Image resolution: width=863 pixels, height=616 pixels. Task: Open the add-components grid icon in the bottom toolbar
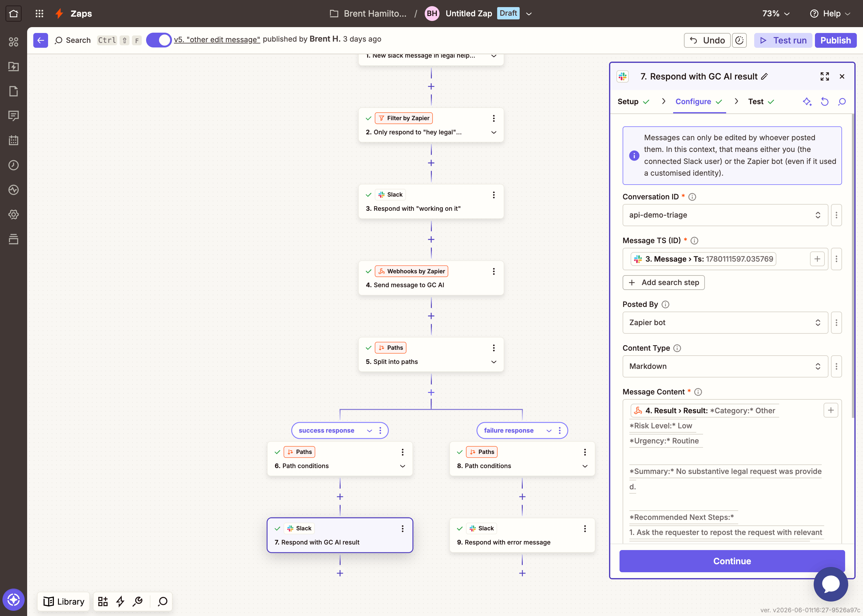click(103, 601)
